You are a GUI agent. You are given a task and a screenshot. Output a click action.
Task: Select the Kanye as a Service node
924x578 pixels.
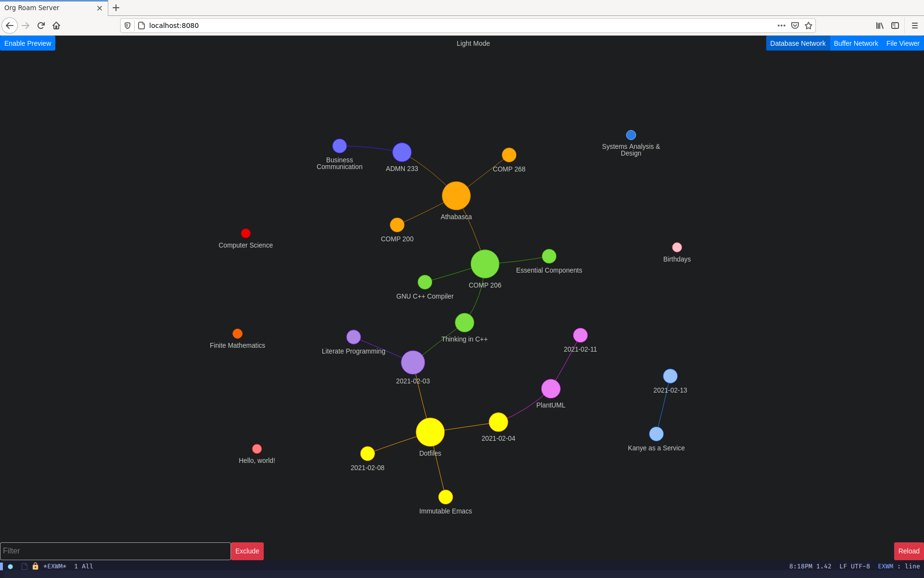coord(654,434)
